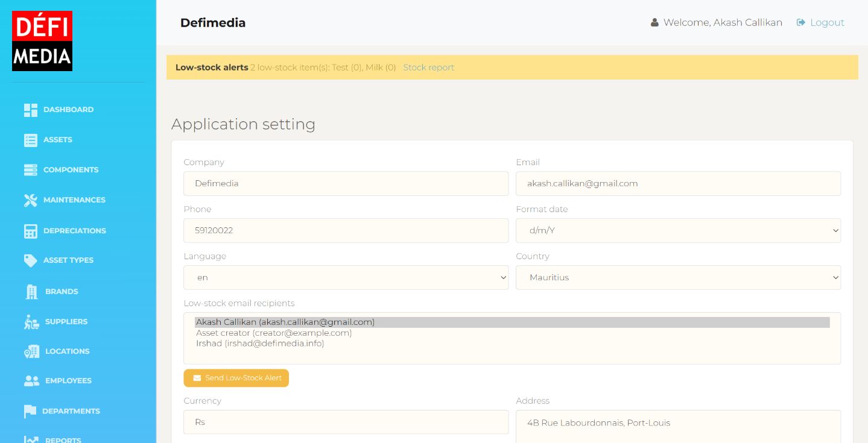Open Components section
Image resolution: width=868 pixels, height=443 pixels.
click(x=71, y=170)
